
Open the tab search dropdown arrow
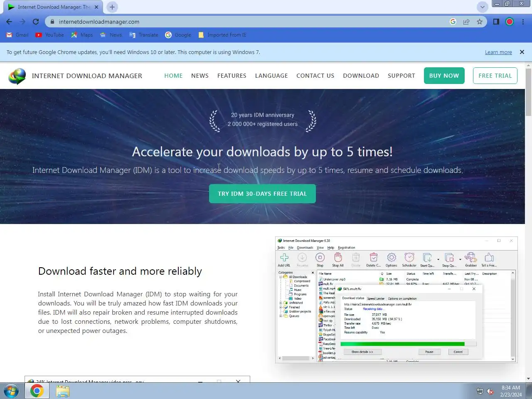coord(482,7)
